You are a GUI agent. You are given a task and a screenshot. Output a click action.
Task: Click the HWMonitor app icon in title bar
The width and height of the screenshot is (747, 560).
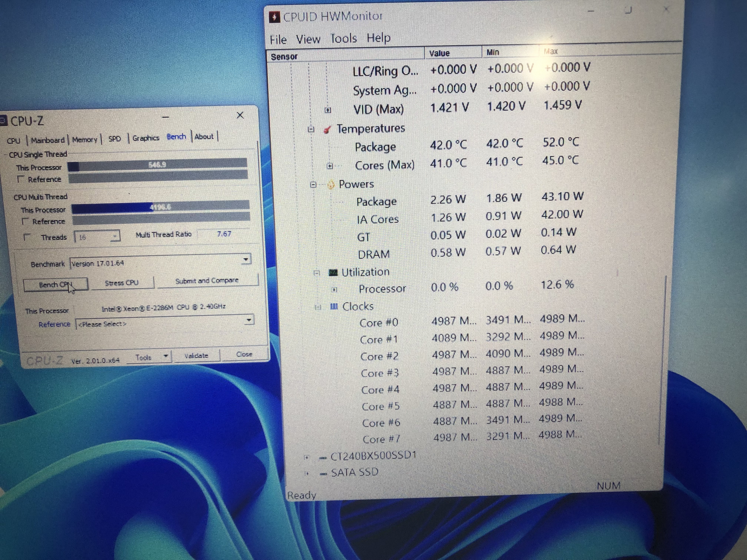275,17
